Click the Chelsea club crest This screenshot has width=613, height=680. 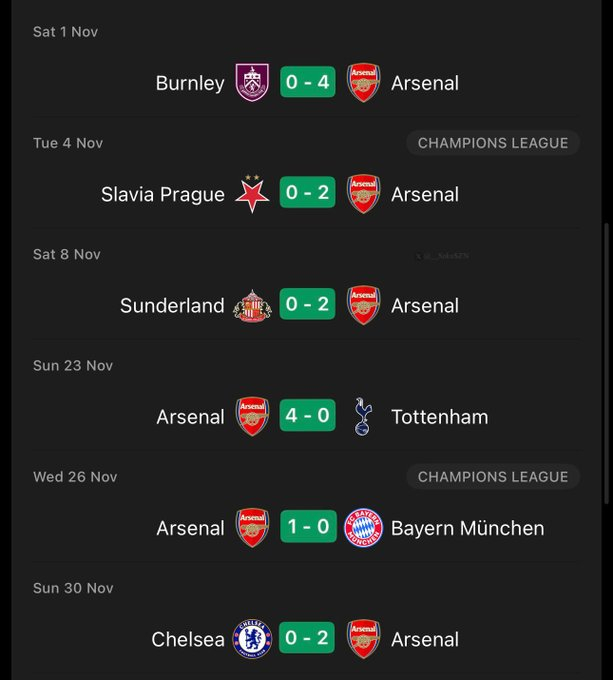pos(252,639)
